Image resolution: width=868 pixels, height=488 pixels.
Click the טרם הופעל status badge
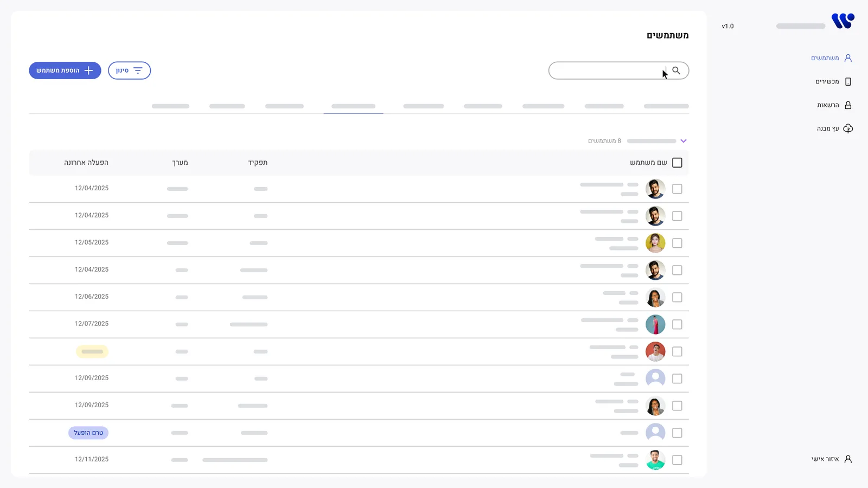(x=88, y=433)
